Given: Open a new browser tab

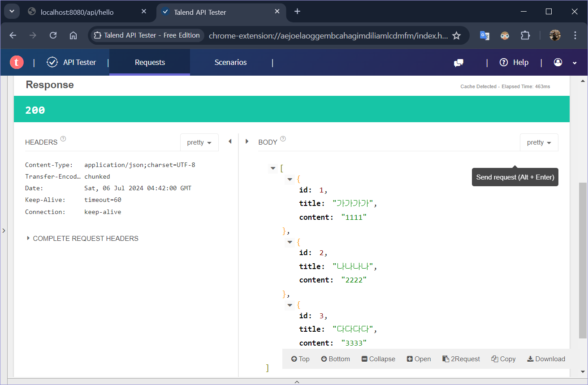Looking at the screenshot, I should click(x=297, y=12).
